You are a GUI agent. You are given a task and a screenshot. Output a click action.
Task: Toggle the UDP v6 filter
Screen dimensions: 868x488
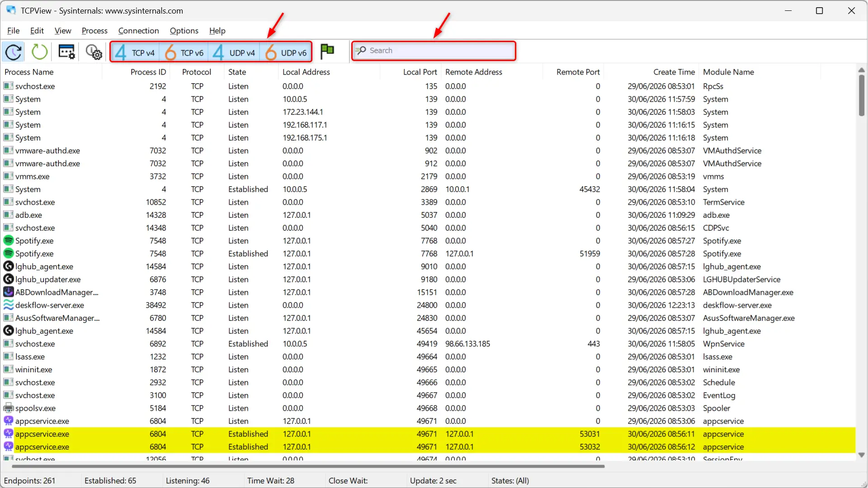[286, 52]
